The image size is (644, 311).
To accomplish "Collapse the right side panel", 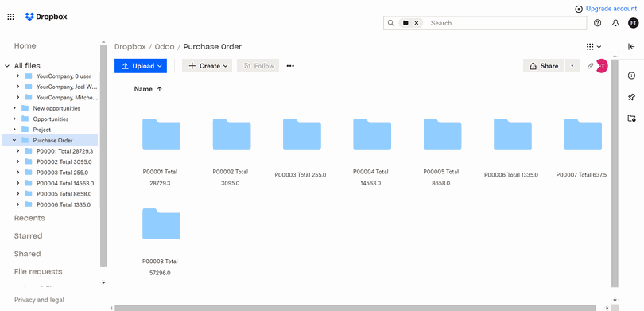I will pos(632,46).
